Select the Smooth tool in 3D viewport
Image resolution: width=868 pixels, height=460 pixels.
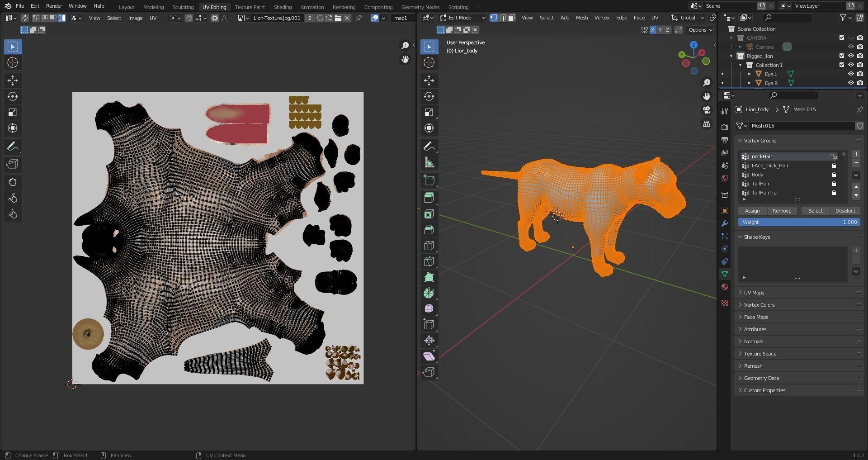(x=429, y=309)
